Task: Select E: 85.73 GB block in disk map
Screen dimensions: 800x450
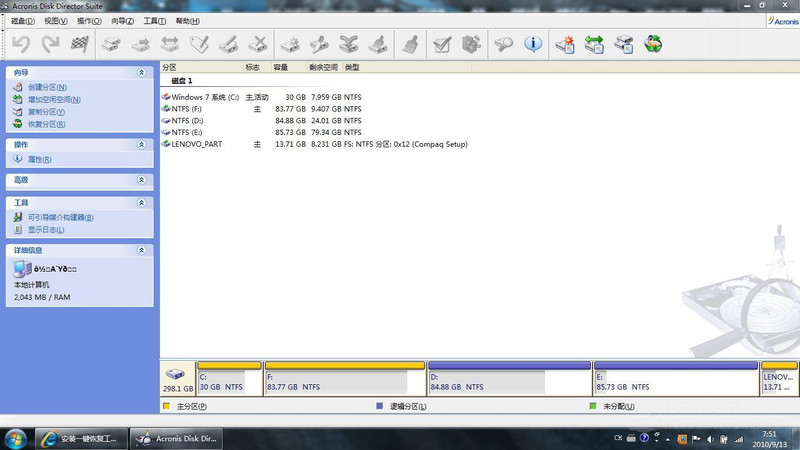Action: [x=676, y=379]
